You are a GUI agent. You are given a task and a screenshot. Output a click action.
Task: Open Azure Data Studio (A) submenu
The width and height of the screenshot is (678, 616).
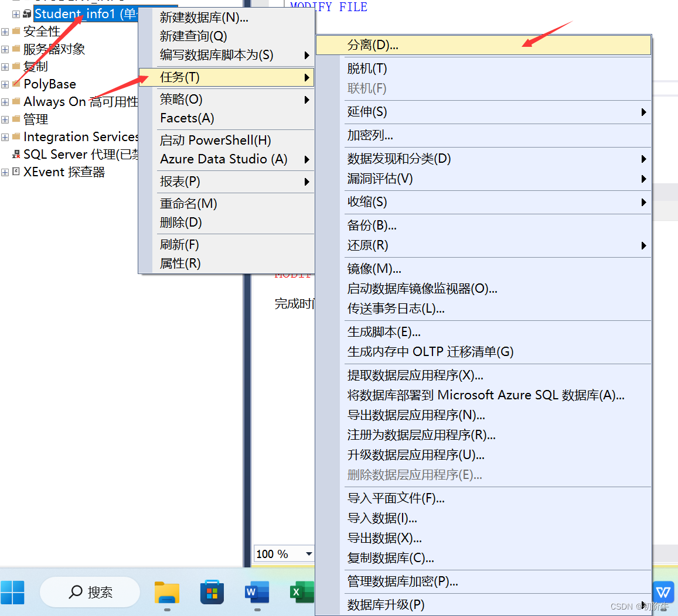pos(227,159)
